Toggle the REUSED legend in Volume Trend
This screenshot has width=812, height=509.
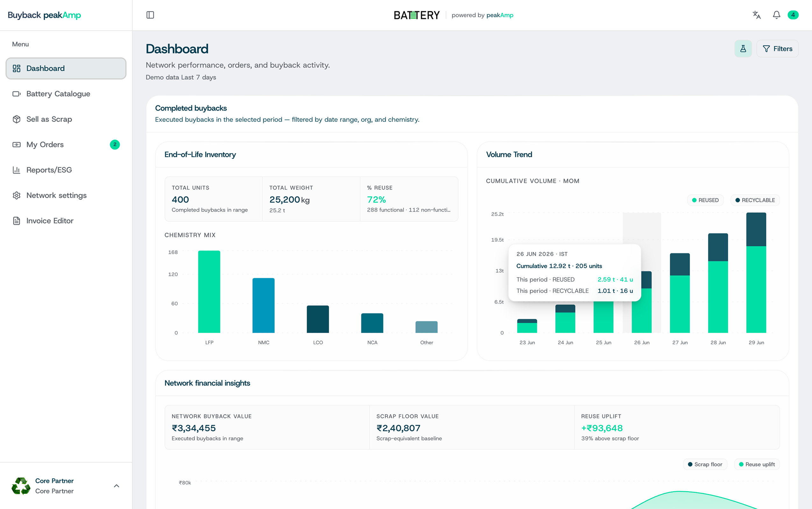point(706,200)
